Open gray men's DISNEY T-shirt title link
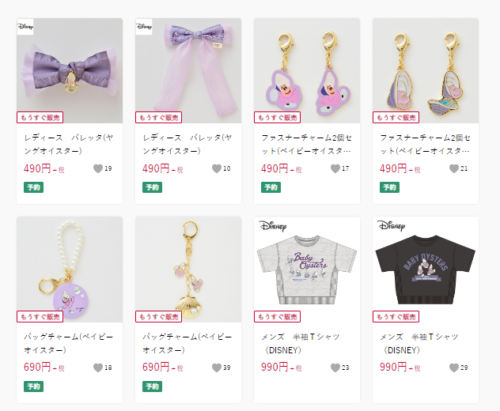Viewport: 500px width, 411px height. [300, 343]
